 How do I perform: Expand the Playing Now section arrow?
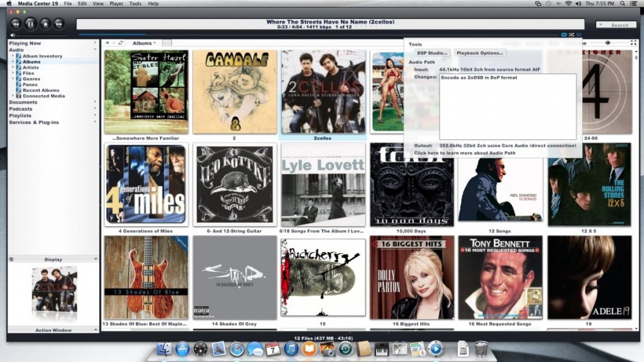point(95,43)
